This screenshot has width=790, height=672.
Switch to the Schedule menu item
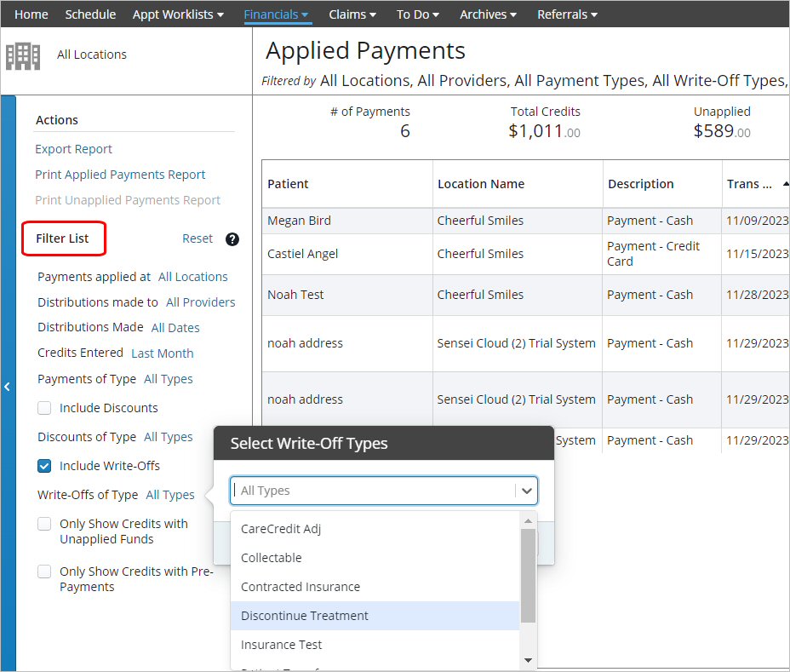pos(90,14)
